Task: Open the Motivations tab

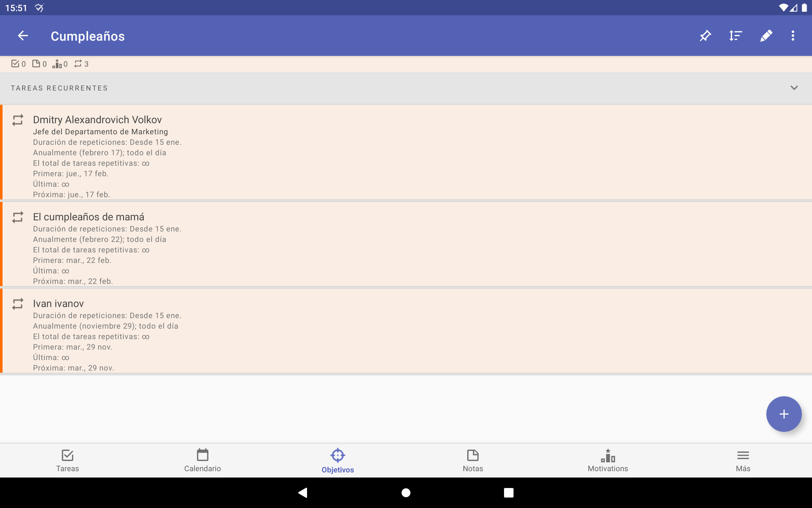Action: click(608, 461)
